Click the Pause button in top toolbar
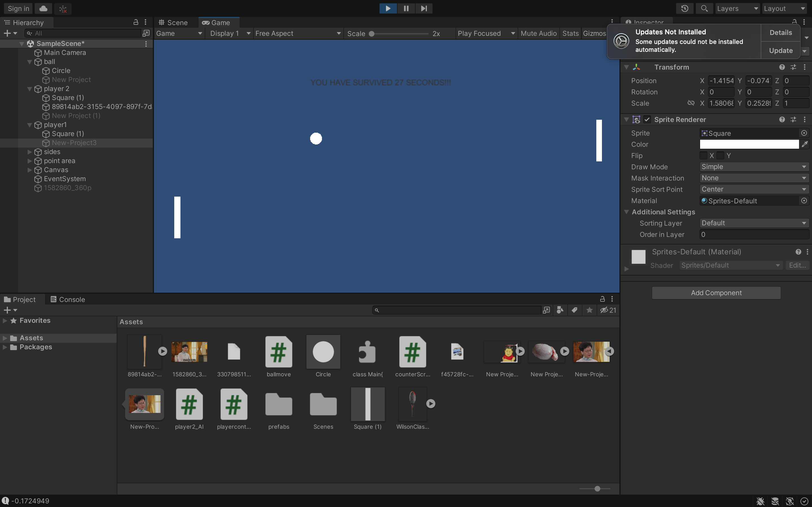 pos(406,8)
